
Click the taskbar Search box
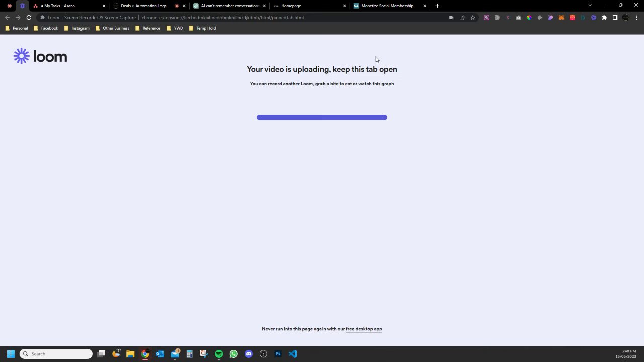coord(56,354)
